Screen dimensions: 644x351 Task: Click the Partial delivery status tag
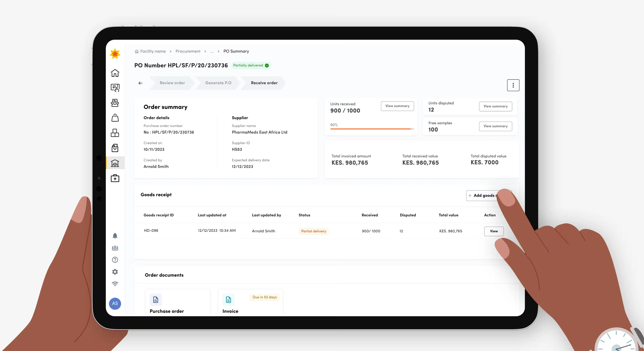tap(314, 231)
